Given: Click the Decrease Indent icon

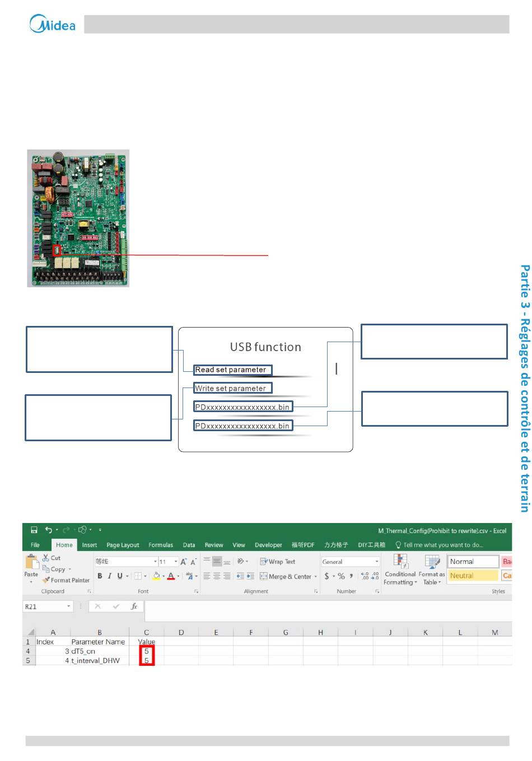Looking at the screenshot, I should (x=240, y=576).
